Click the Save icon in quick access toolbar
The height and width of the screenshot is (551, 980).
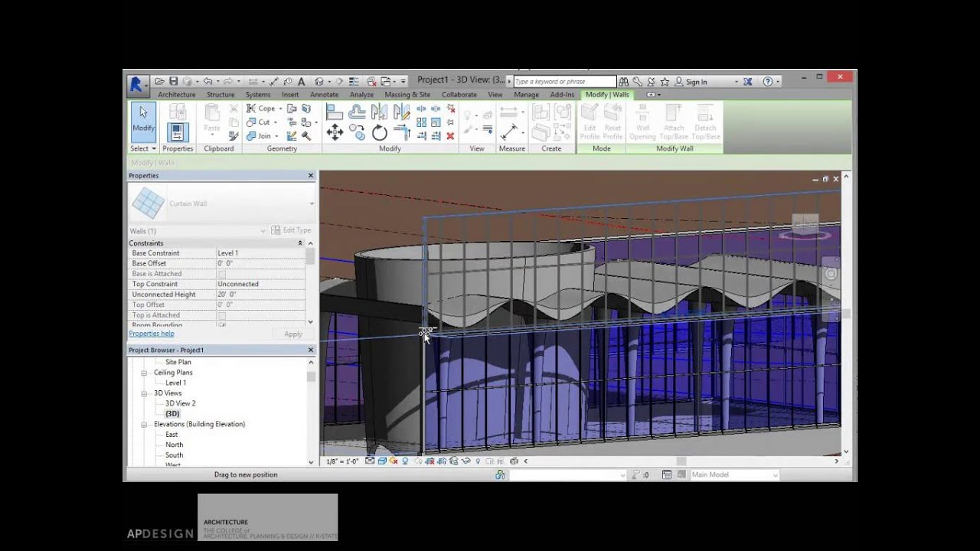click(x=174, y=81)
